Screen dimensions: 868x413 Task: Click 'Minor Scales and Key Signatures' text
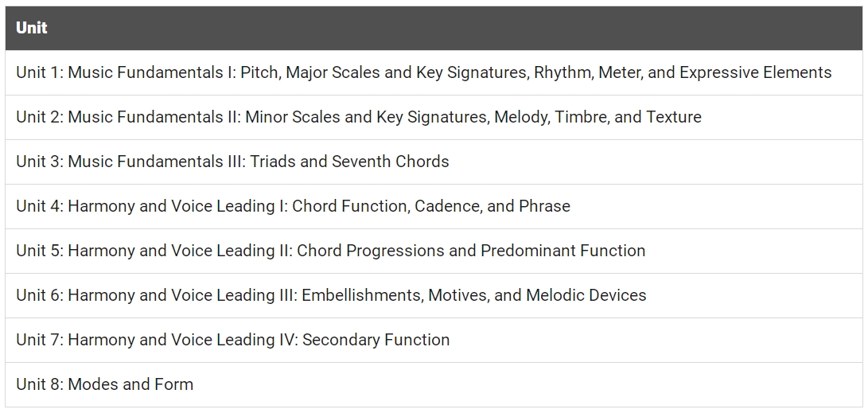(x=367, y=117)
